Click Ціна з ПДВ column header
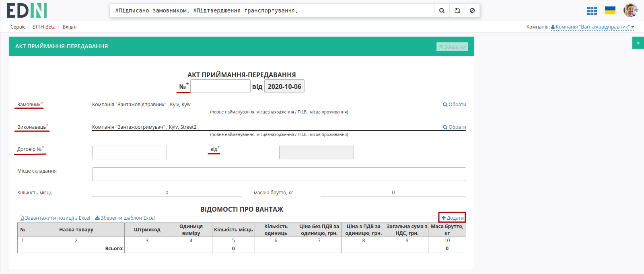 pos(364,230)
